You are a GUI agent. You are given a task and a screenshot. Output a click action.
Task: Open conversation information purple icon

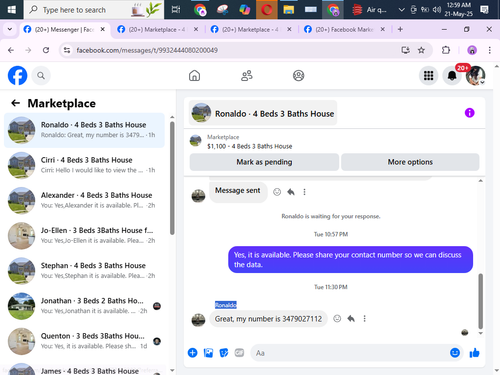[x=469, y=113]
